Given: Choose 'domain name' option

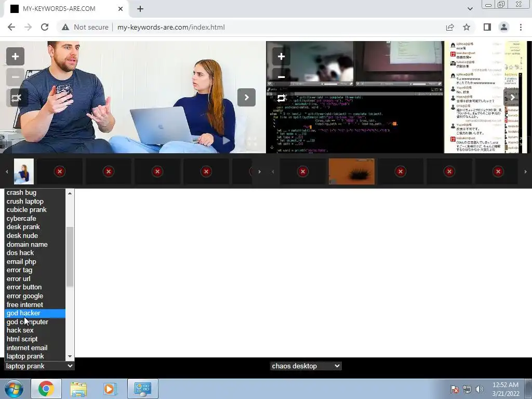Looking at the screenshot, I should pos(35,244).
